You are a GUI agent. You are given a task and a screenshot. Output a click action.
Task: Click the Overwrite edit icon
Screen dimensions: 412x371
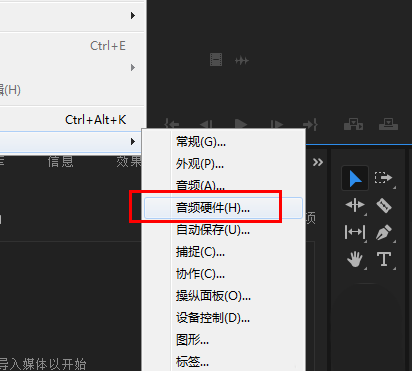point(388,124)
